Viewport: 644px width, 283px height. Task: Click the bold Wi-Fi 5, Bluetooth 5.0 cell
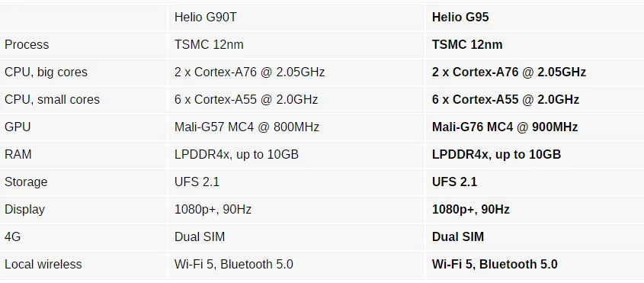495,264
